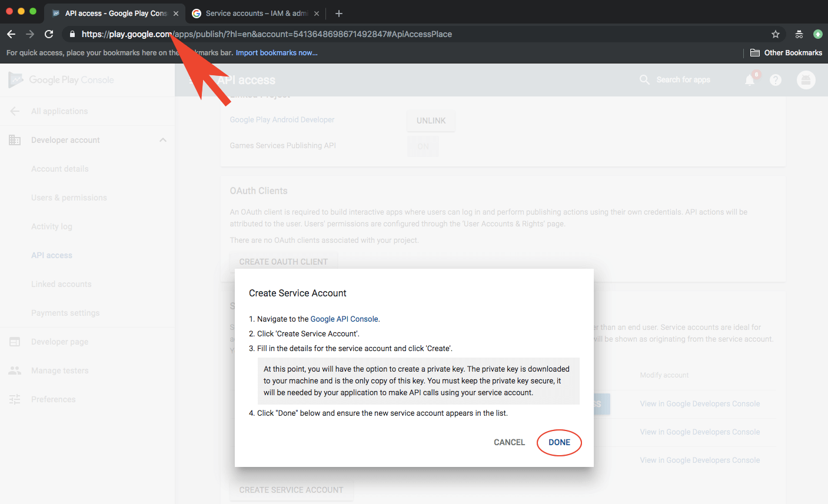Open Payments settings in sidebar
Image resolution: width=828 pixels, height=504 pixels.
(x=65, y=313)
